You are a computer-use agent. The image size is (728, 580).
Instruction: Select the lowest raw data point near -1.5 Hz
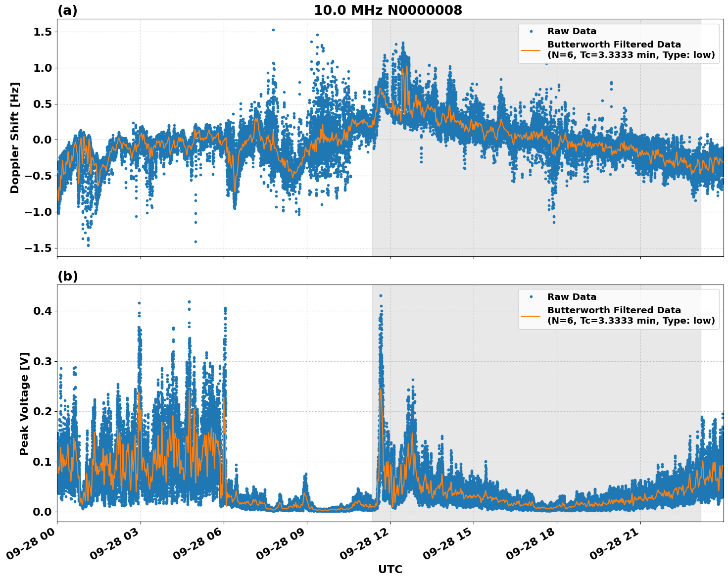coord(88,246)
